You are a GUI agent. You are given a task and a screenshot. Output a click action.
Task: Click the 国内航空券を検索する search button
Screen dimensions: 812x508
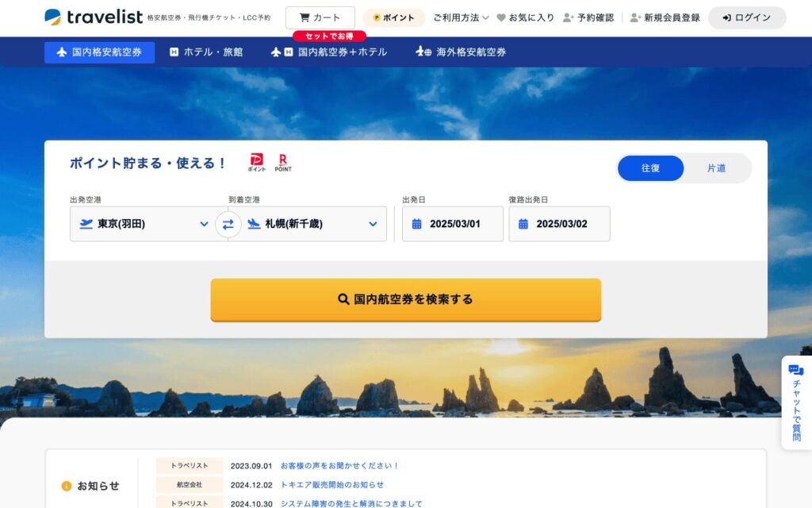pos(405,299)
